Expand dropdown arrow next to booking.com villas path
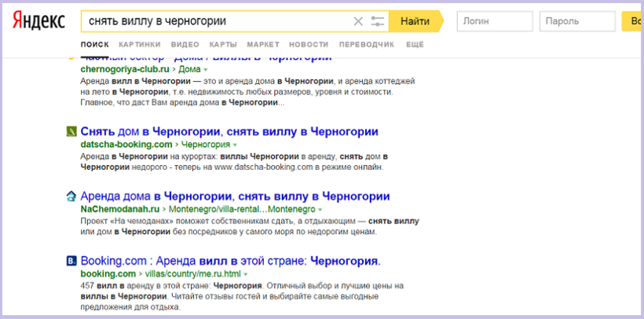The image size is (644, 319). click(x=246, y=274)
